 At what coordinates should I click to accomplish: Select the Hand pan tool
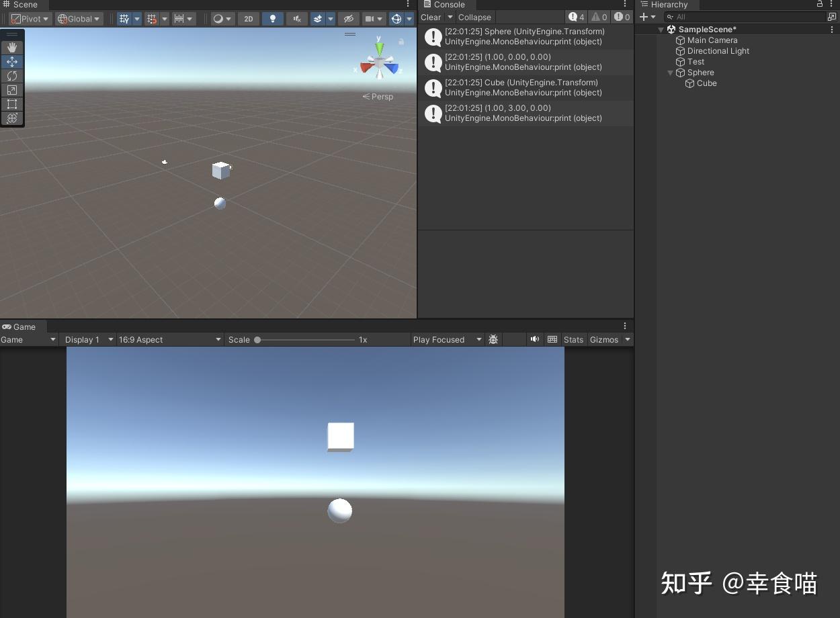coord(11,47)
